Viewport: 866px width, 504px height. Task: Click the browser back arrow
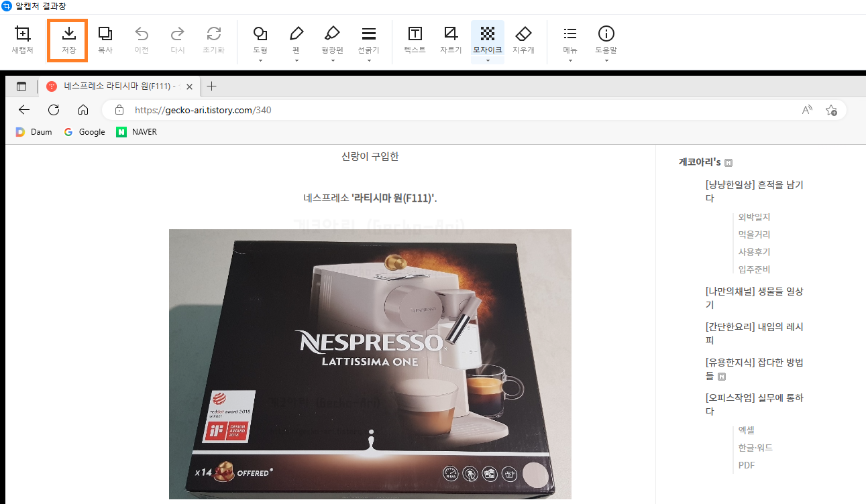(24, 110)
